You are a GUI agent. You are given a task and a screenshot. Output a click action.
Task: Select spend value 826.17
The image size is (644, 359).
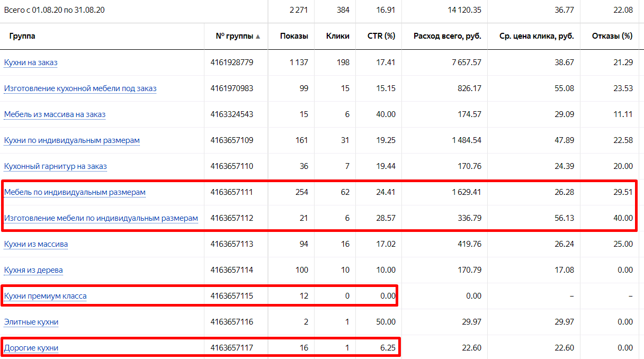[470, 88]
